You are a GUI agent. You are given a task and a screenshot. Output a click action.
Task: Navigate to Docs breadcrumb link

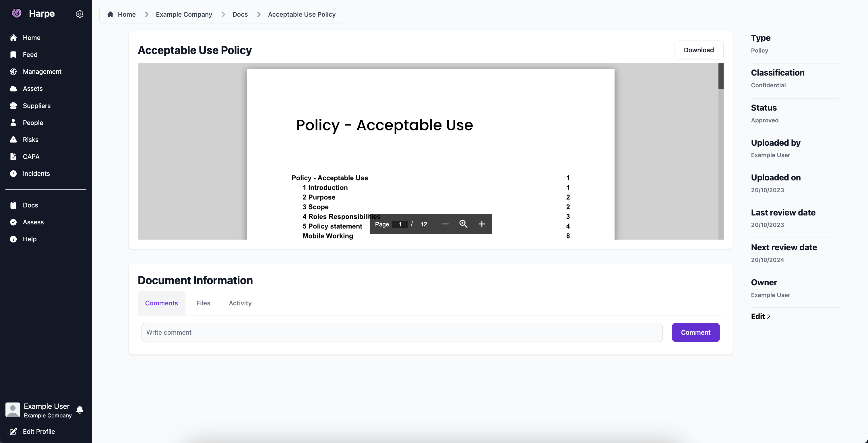coord(240,14)
